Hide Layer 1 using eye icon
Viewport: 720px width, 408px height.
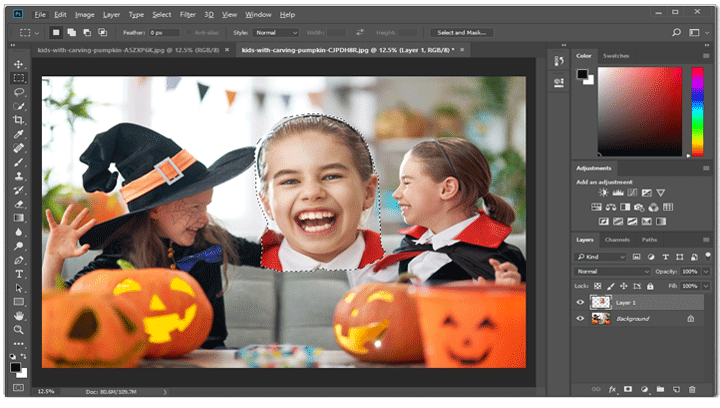pyautogui.click(x=581, y=301)
